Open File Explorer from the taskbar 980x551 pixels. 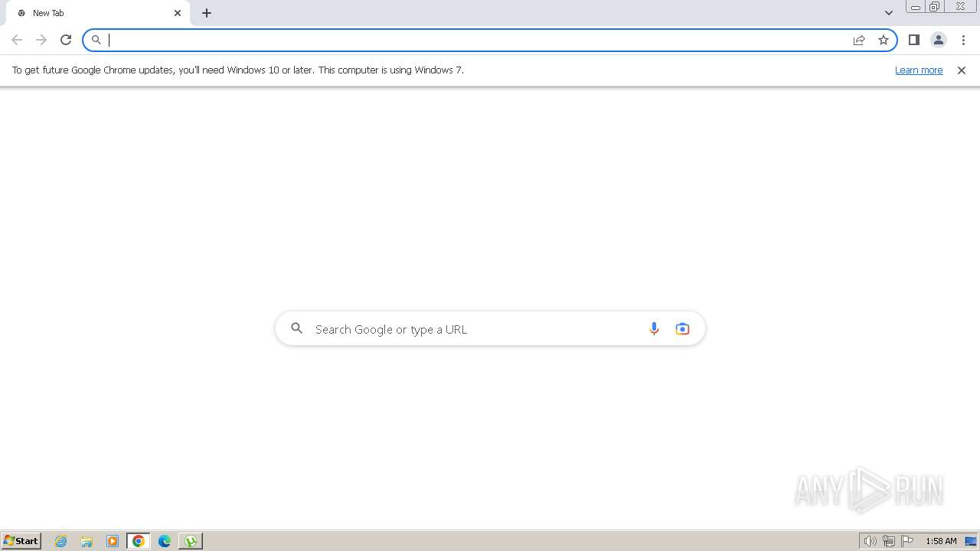87,541
